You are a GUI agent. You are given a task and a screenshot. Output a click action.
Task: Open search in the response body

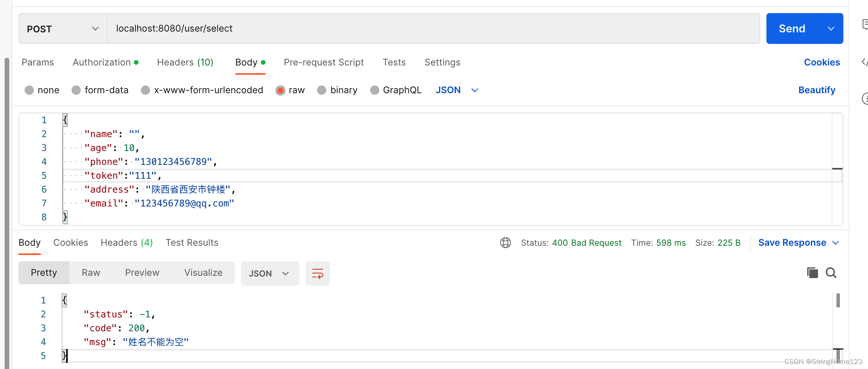[831, 272]
